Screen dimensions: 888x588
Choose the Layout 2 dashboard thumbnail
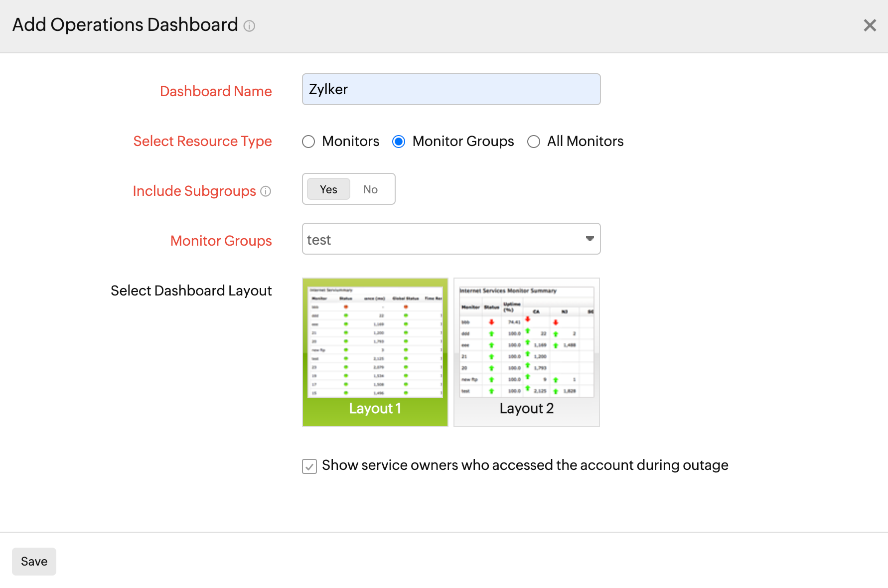coord(526,352)
